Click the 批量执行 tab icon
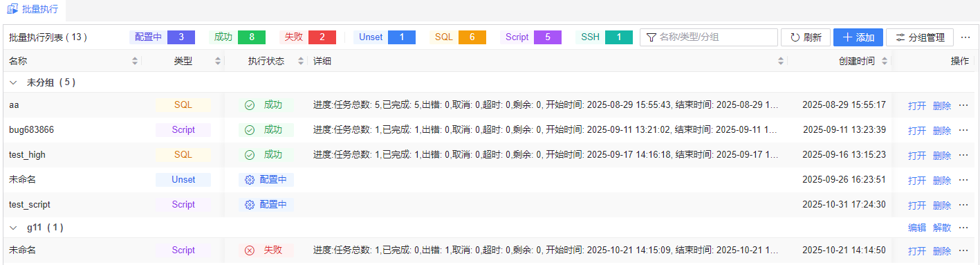The height and width of the screenshot is (265, 980). 12,10
